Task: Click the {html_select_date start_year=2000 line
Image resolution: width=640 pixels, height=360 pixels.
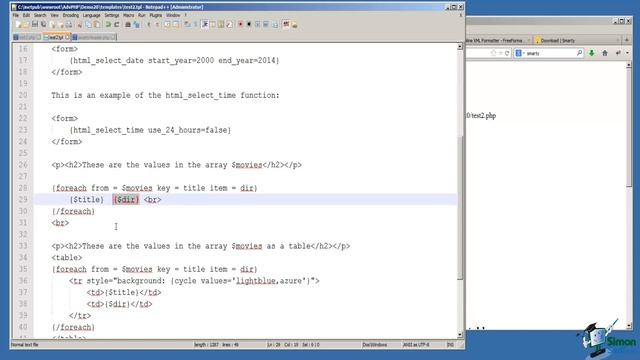Action: coord(174,60)
